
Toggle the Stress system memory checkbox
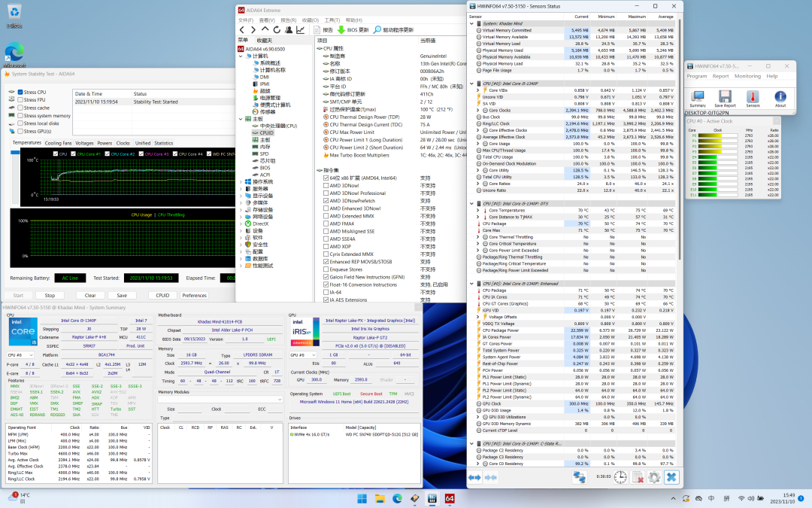(x=21, y=116)
